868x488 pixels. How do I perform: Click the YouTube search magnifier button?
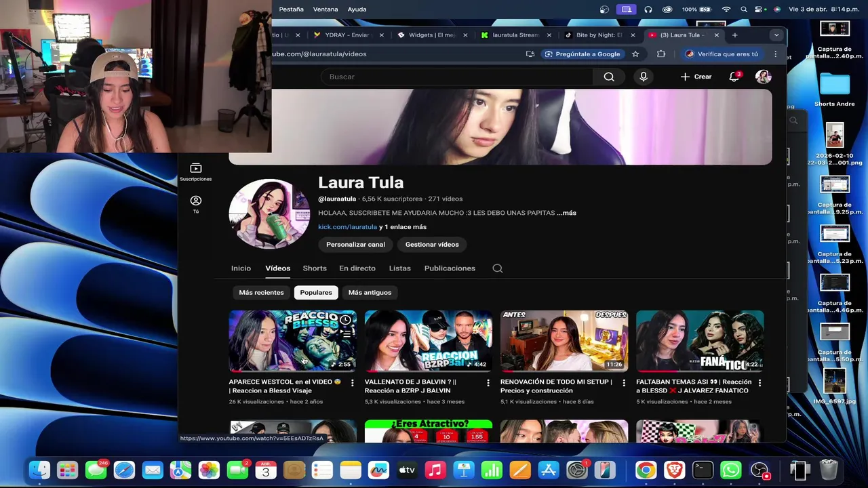point(609,77)
